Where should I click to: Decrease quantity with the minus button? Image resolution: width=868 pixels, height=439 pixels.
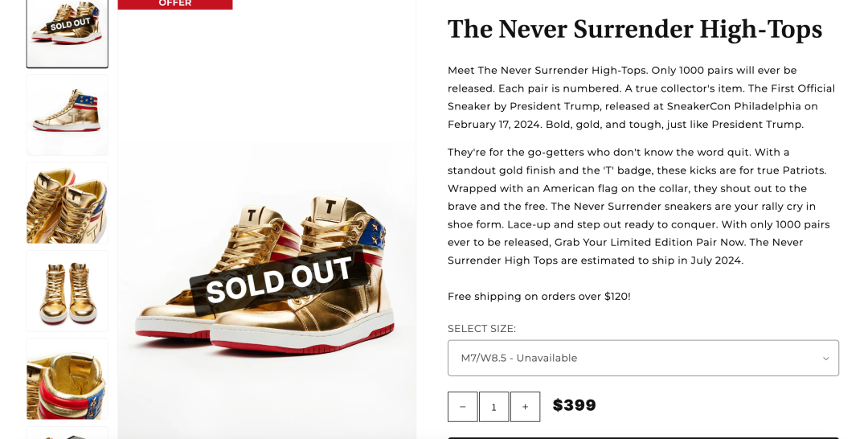pyautogui.click(x=462, y=407)
